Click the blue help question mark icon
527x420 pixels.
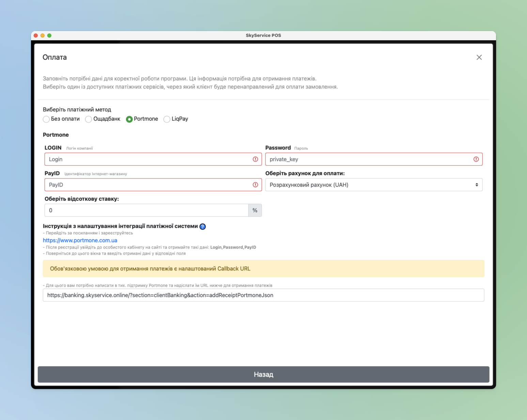click(203, 227)
